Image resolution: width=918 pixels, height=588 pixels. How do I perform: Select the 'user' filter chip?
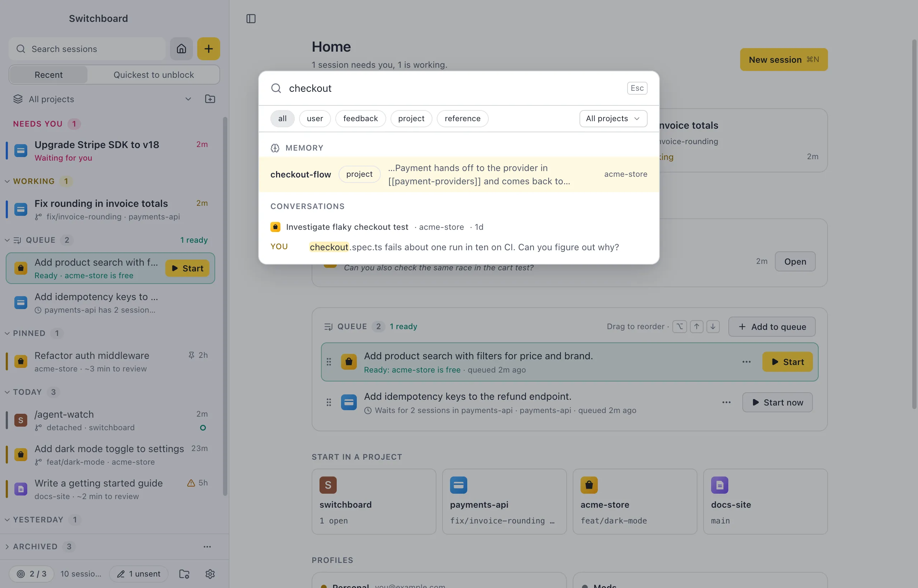click(314, 118)
